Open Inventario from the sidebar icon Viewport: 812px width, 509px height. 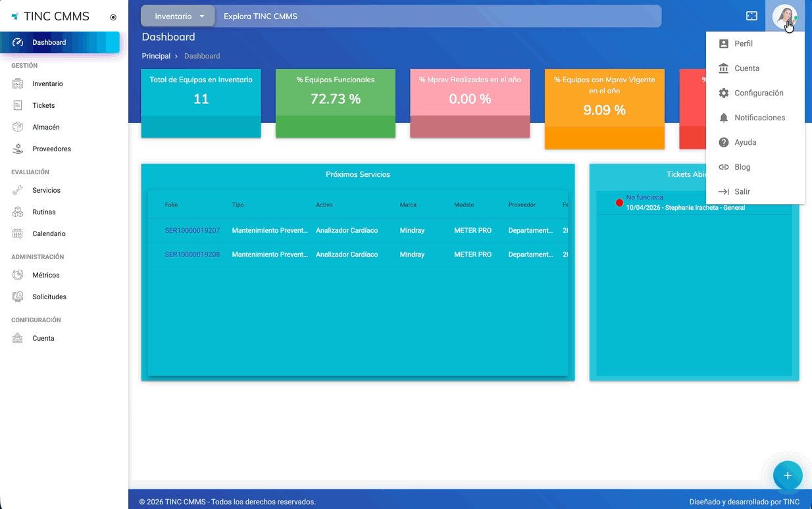pos(18,84)
